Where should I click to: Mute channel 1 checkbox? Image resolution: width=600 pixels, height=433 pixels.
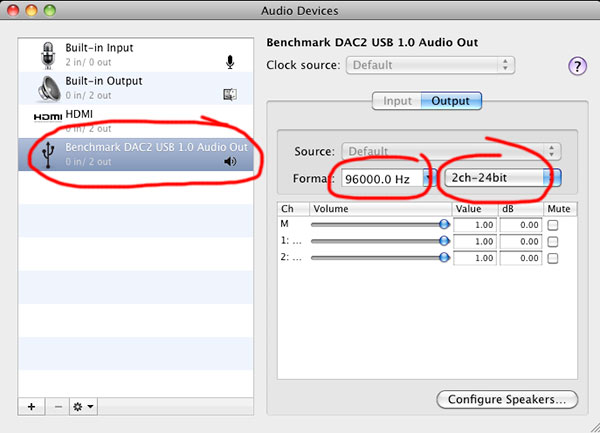click(553, 241)
